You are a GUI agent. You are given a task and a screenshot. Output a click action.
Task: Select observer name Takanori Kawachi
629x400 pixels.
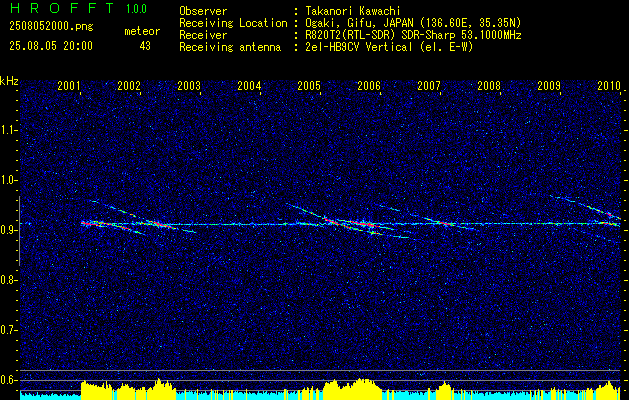[x=353, y=11]
